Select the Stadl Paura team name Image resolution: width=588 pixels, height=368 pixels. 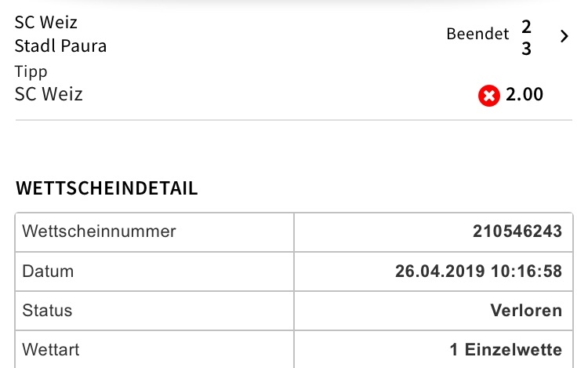(60, 46)
